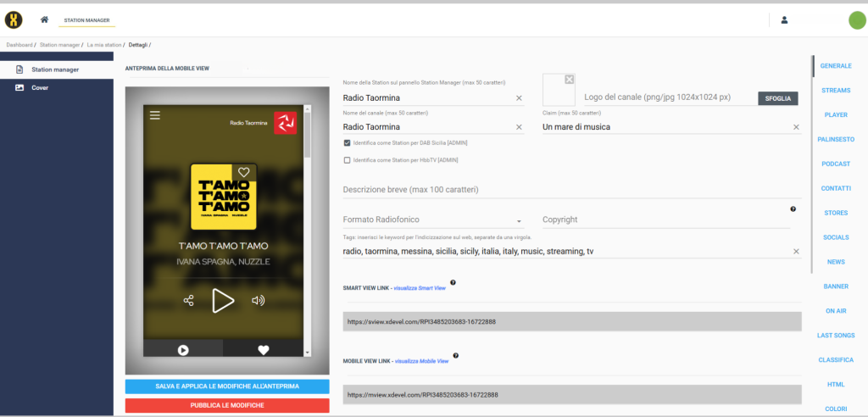Select 'Cover' in the left sidebar
868x417 pixels.
tap(57, 87)
